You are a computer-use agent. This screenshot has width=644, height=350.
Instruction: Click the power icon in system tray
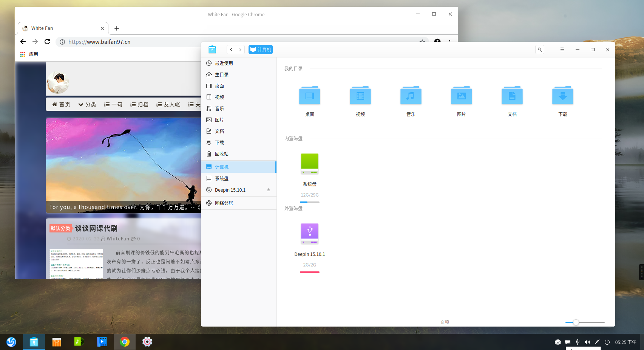607,342
